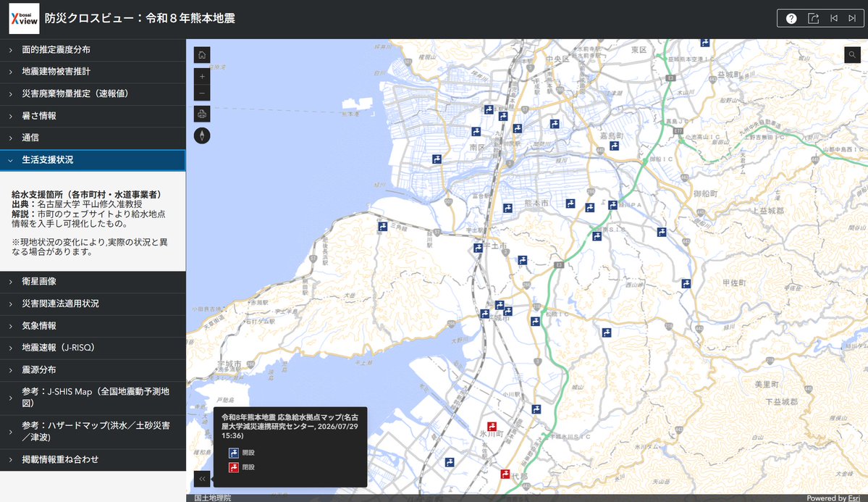
Task: Open the map search magnifier icon
Action: tap(852, 54)
